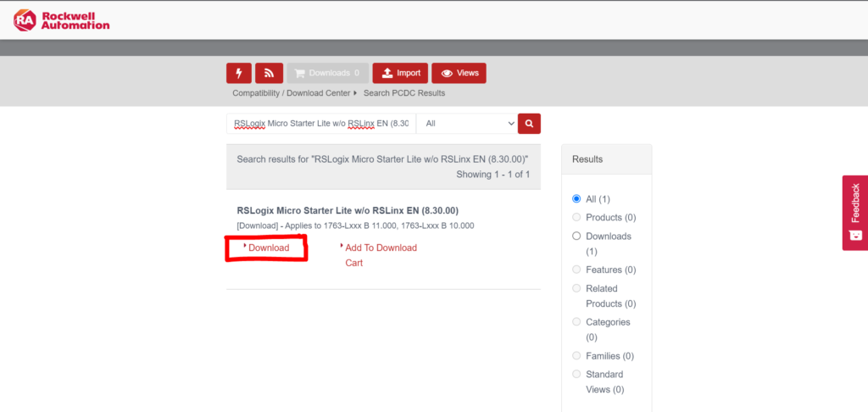The width and height of the screenshot is (868, 412).
Task: Select the Families (0) radio button
Action: 576,356
